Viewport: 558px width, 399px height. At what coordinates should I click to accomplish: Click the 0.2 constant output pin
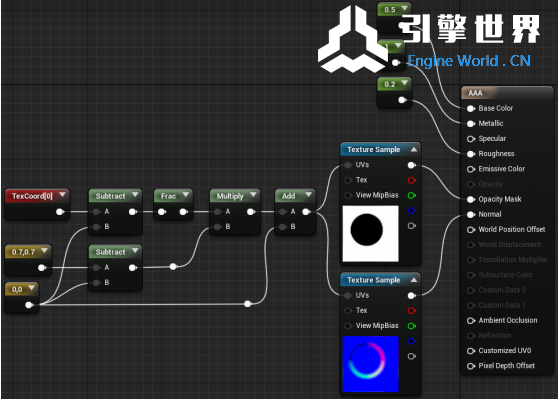(x=402, y=100)
